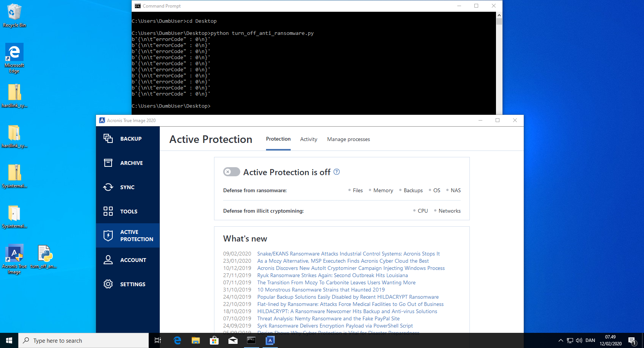The image size is (644, 348).
Task: Select Active Protection shield in sidebar
Action: (128, 235)
